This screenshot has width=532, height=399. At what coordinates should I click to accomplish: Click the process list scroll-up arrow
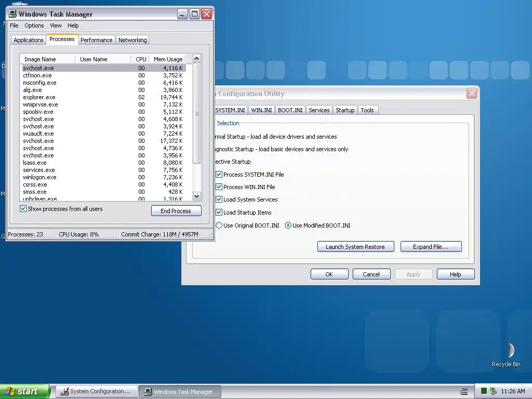[196, 59]
